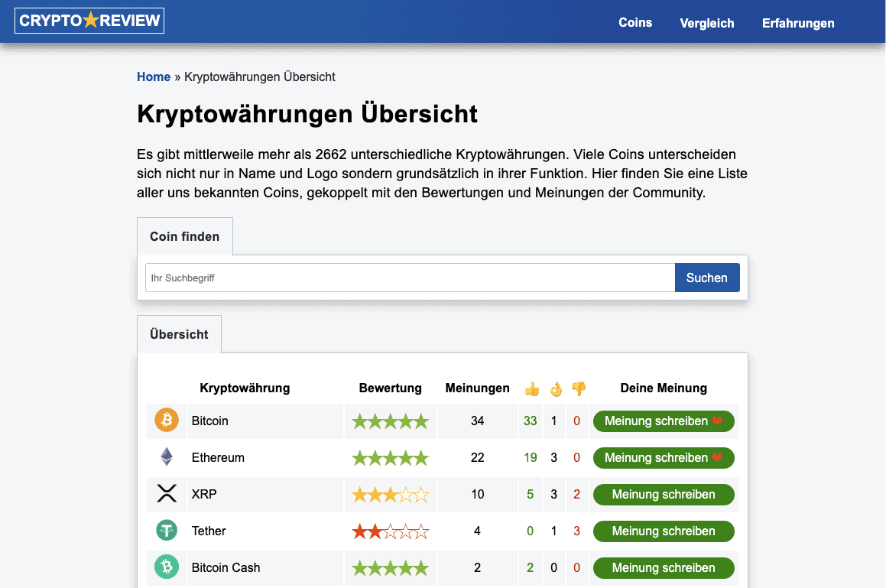886x588 pixels.
Task: Click the Ethereum diamond icon
Action: point(167,456)
